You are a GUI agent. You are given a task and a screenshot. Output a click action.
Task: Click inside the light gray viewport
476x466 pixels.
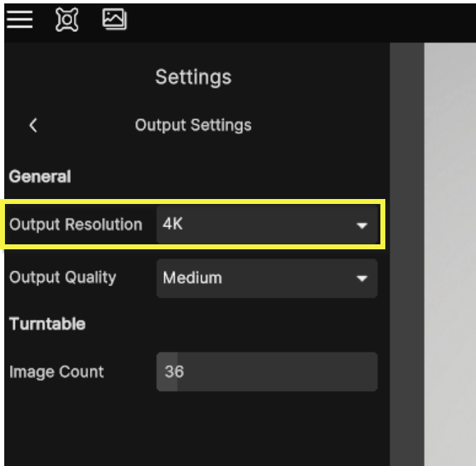(450, 248)
